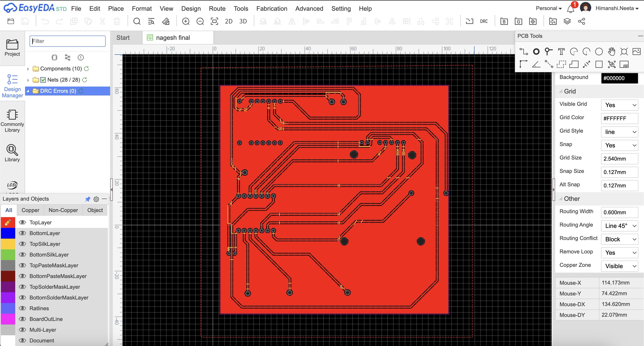Toggle BoardOutLine visibility eye
Image resolution: width=644 pixels, height=346 pixels.
pyautogui.click(x=23, y=319)
